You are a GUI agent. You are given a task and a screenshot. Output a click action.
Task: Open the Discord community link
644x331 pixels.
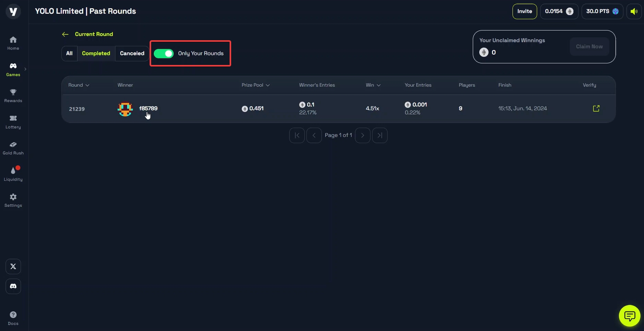pos(13,287)
